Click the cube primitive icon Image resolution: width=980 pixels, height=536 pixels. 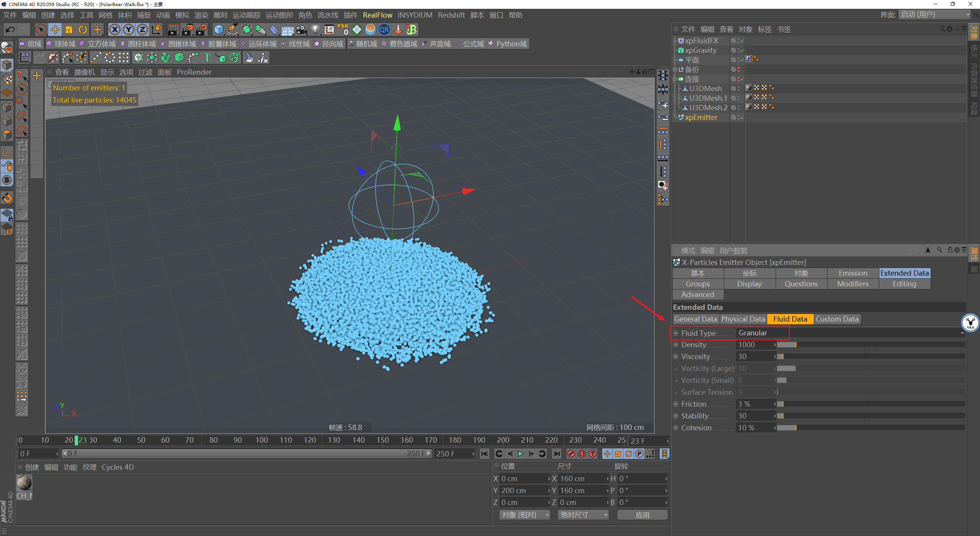(219, 29)
